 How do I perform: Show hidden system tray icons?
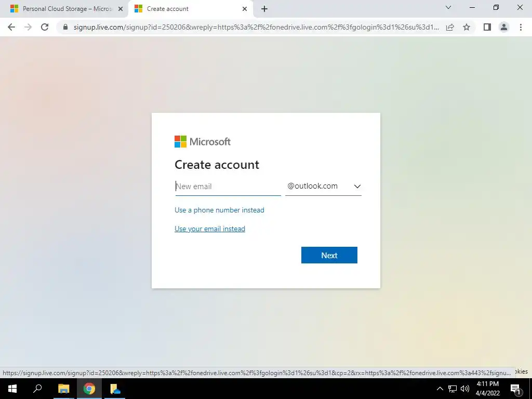coord(440,389)
